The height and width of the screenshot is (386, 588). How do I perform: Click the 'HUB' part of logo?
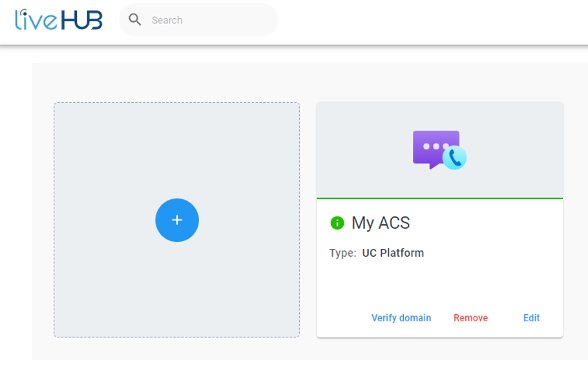pyautogui.click(x=82, y=20)
